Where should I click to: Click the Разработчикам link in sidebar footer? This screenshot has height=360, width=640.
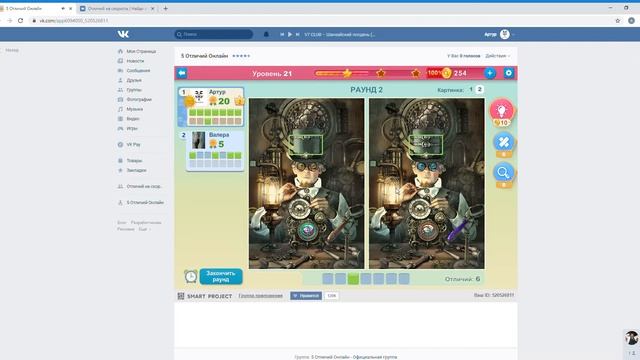146,222
